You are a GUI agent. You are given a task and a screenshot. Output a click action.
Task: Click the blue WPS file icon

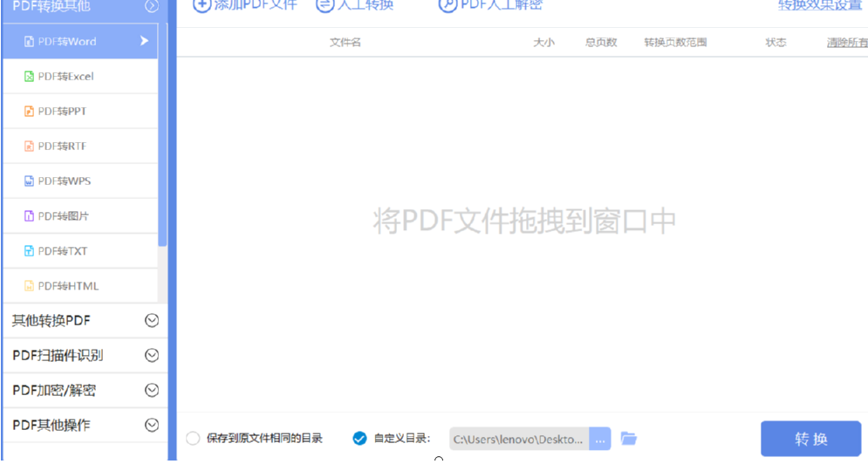pos(30,181)
